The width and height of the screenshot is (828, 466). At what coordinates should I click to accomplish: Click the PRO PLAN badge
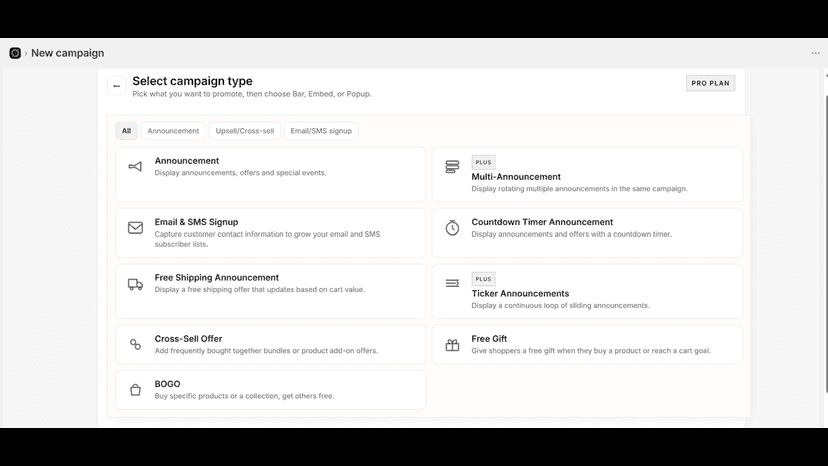coord(710,83)
